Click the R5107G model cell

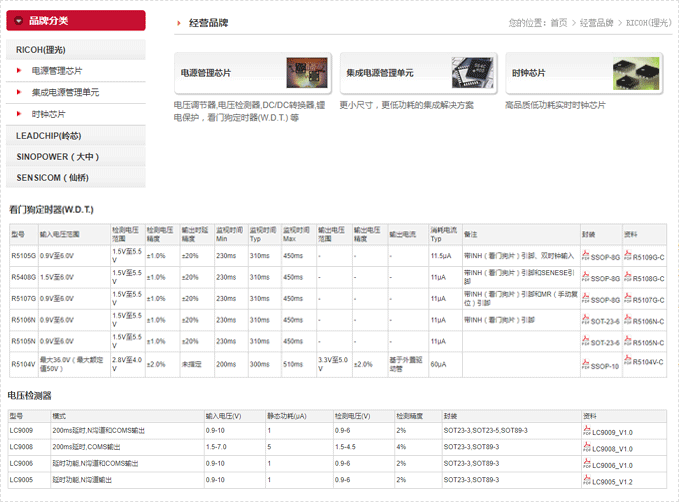[23, 298]
